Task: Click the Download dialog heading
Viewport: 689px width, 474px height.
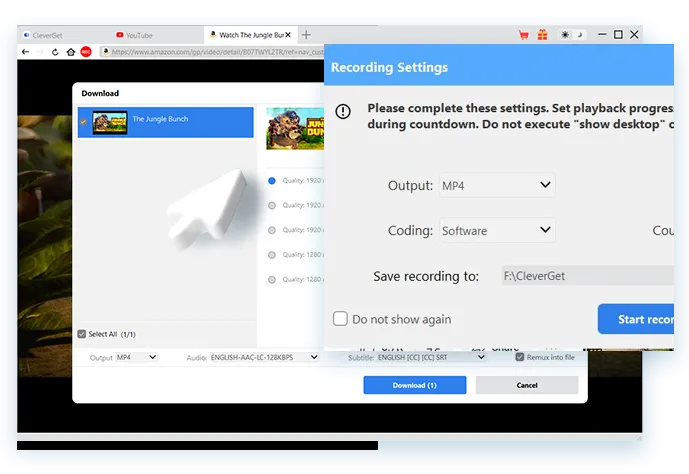Action: (100, 93)
